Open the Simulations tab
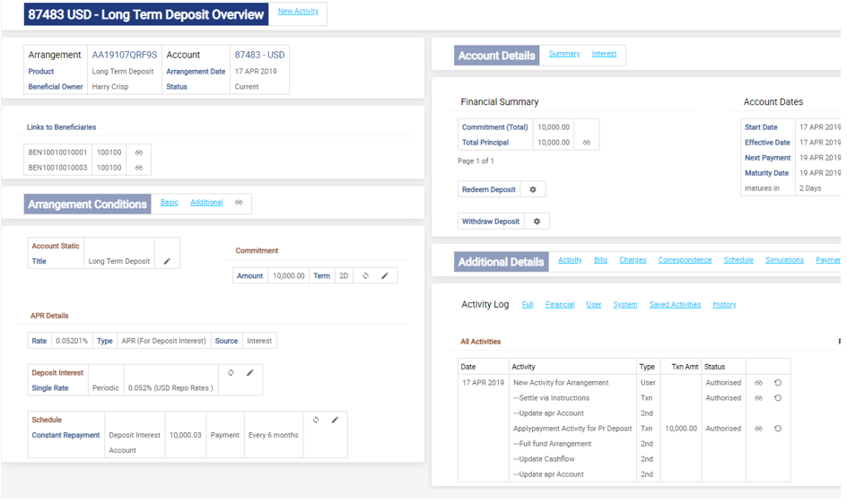Screen dimensions: 847x504 (x=784, y=260)
